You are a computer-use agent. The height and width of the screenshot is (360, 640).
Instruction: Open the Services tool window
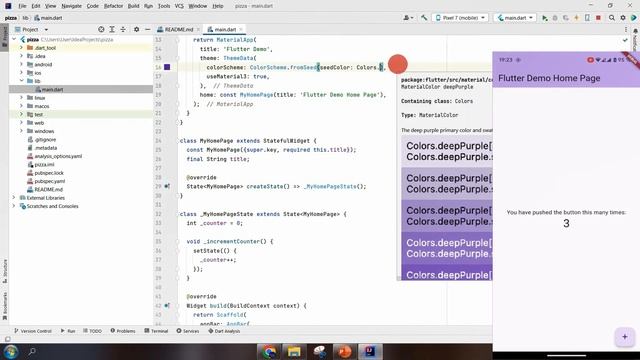coord(188,331)
